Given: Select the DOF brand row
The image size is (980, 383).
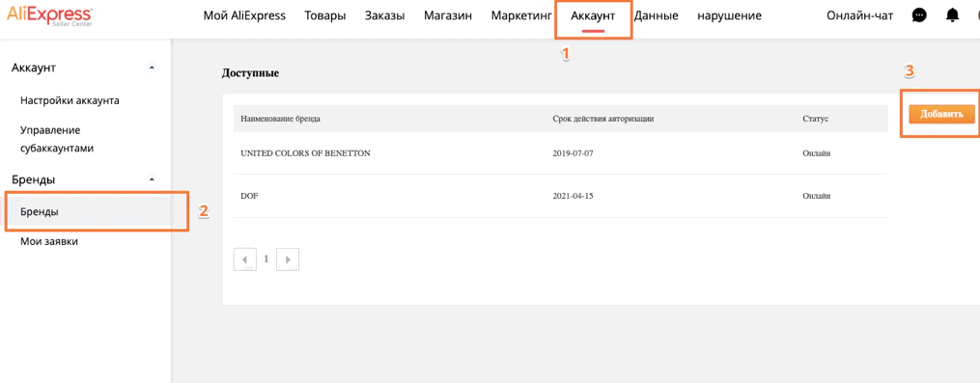Looking at the screenshot, I should [560, 196].
